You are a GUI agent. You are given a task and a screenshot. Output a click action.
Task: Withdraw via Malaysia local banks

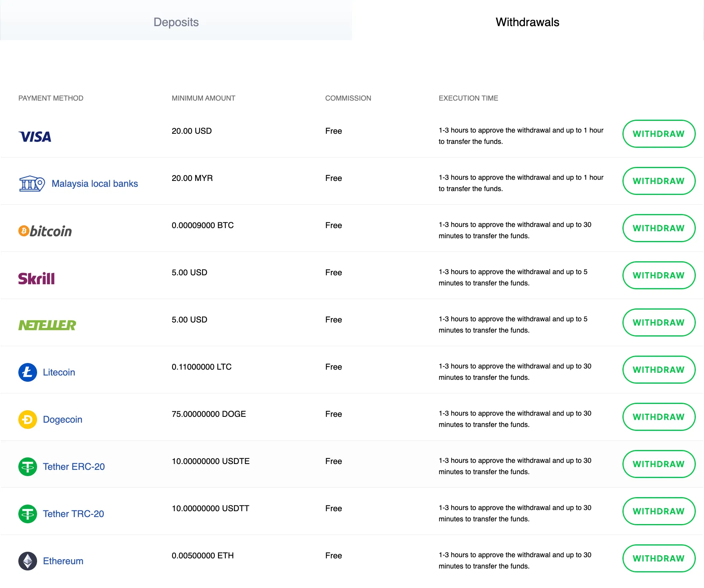tap(659, 181)
